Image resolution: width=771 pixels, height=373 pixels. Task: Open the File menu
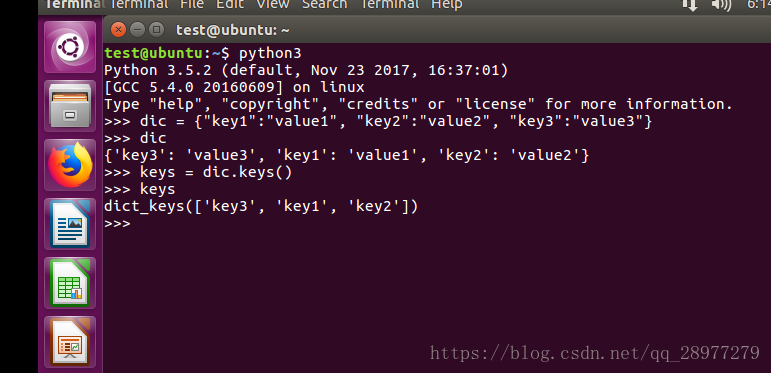click(192, 5)
